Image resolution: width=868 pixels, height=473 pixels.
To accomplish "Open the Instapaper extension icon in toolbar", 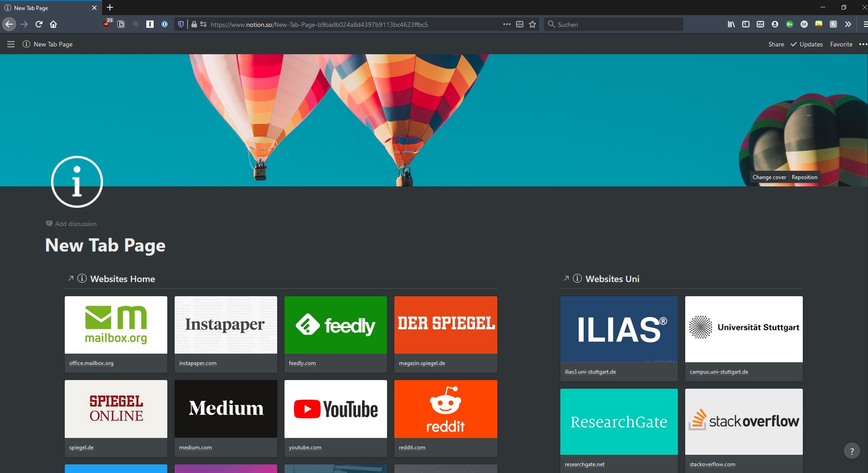I will pos(150,24).
